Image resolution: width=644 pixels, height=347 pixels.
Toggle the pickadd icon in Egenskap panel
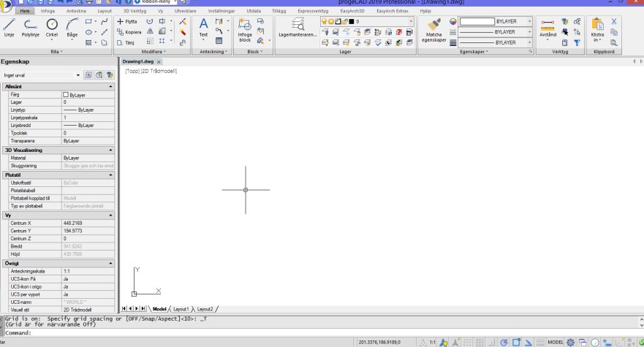88,75
